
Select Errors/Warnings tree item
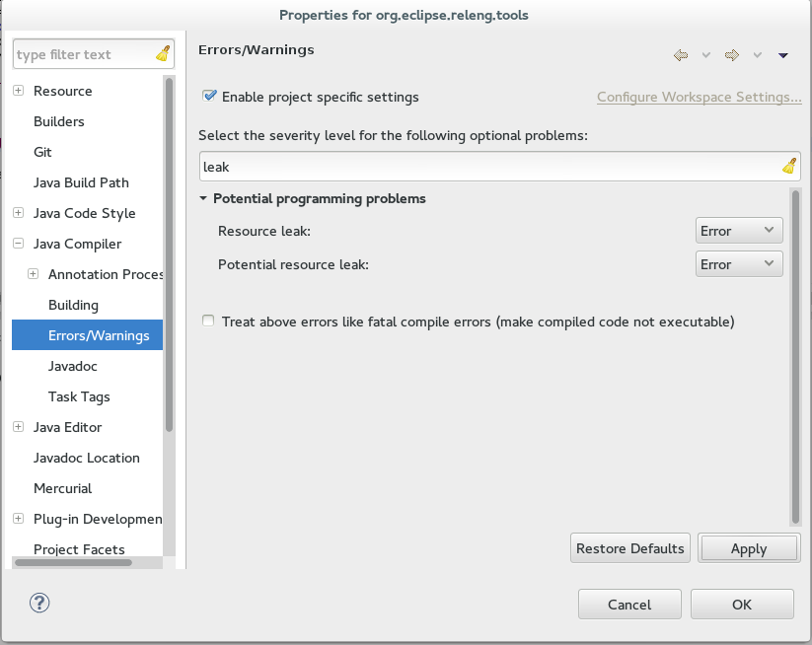coord(88,335)
